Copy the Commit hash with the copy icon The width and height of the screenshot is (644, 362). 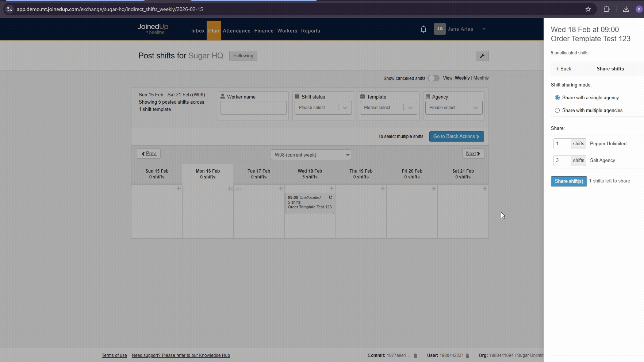(x=415, y=355)
